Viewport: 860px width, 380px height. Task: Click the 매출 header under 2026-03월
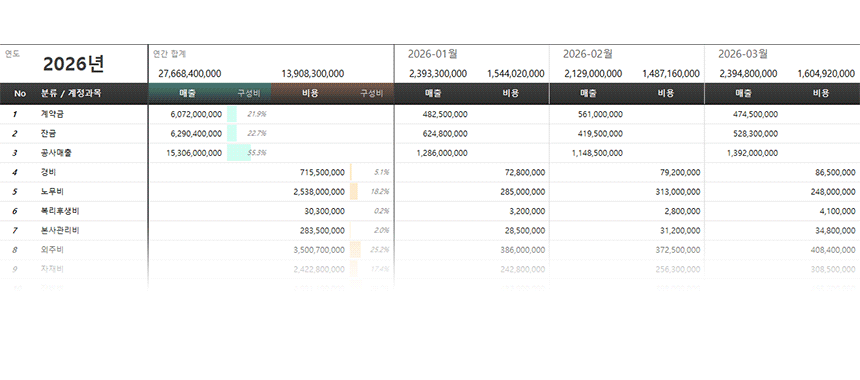tap(743, 94)
